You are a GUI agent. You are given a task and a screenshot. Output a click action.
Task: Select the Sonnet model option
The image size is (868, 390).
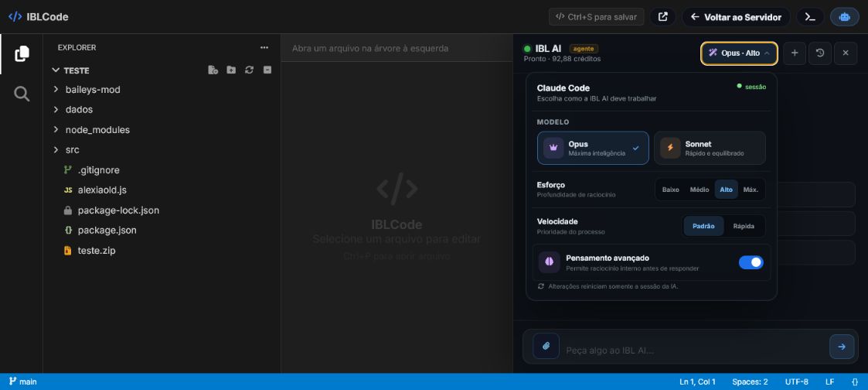[x=710, y=148]
